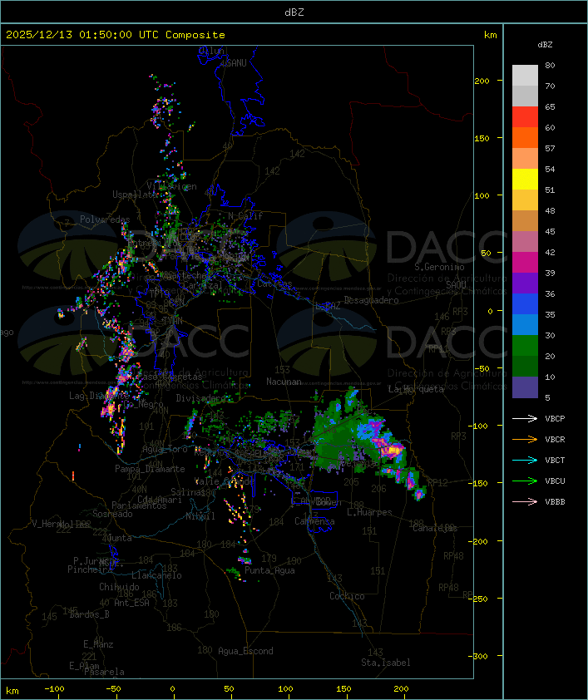588x700 pixels.
Task: Click the magenta 39-42 dBZ swatch
Action: coord(525,263)
